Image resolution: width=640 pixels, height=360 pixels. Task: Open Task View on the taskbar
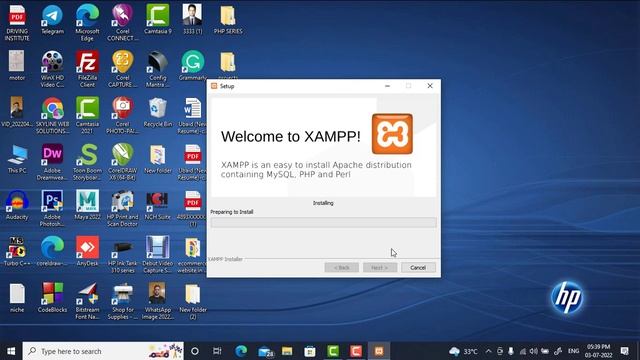pos(217,351)
